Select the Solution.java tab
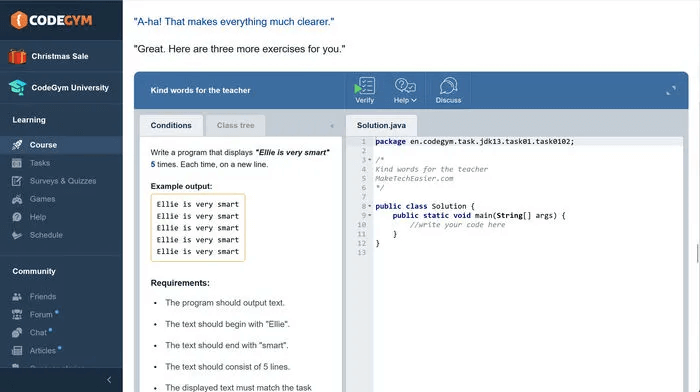700x392 pixels. [381, 125]
